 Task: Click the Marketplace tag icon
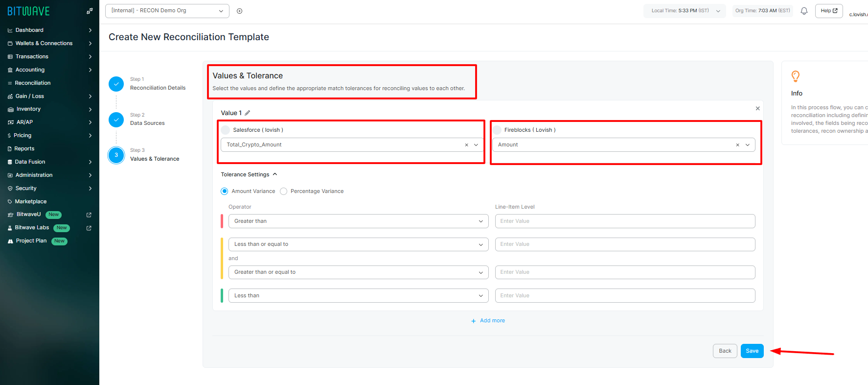click(10, 202)
